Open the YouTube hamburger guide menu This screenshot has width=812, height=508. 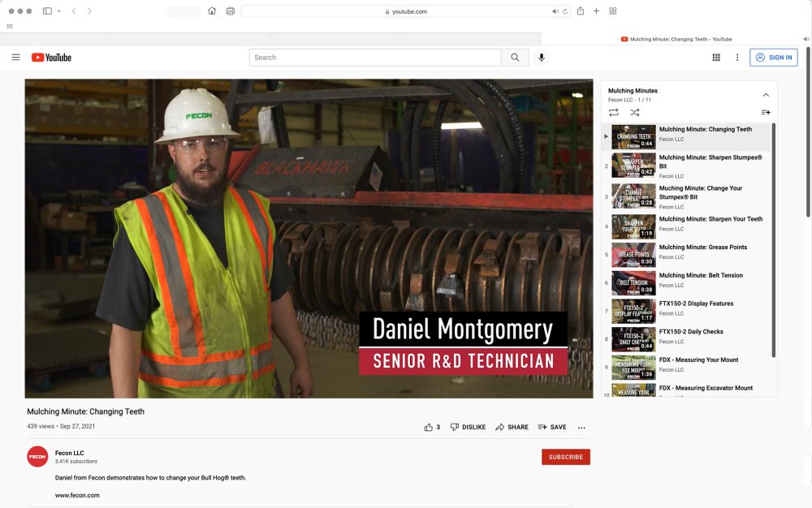click(x=15, y=58)
